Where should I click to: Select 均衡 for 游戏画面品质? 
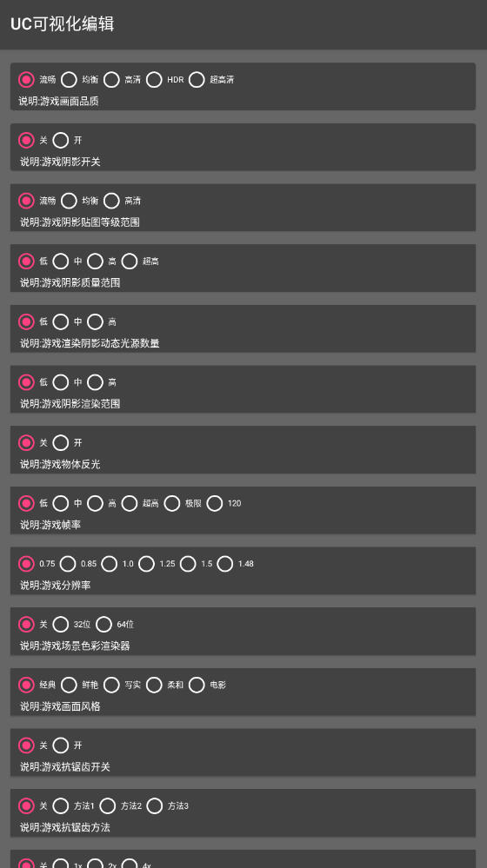click(69, 80)
